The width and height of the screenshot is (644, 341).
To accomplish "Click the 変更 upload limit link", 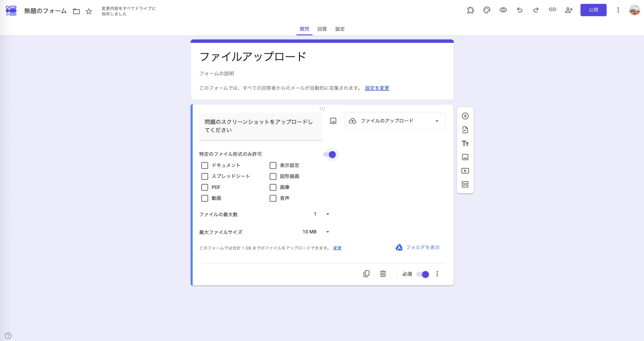I will (337, 248).
